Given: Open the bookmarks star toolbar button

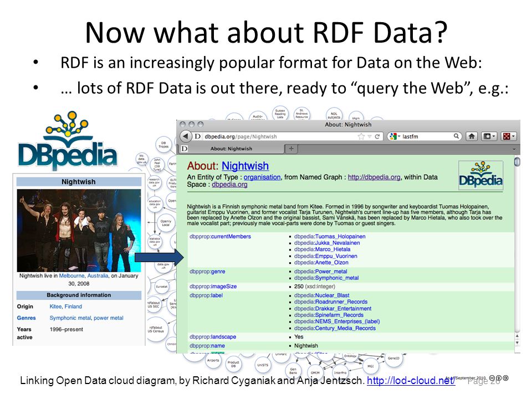Looking at the screenshot, I should pos(489,136).
